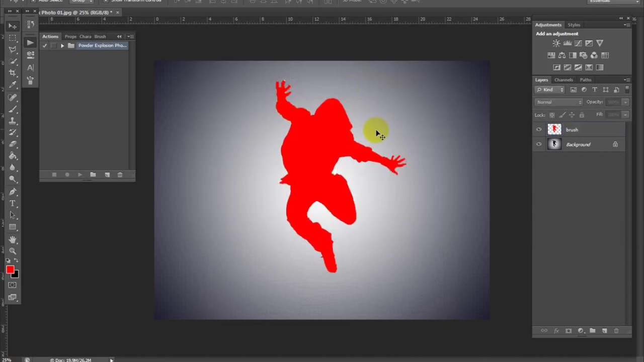Select the Polygonal Lasso tool
Screen dimensions: 644x362
point(13,50)
